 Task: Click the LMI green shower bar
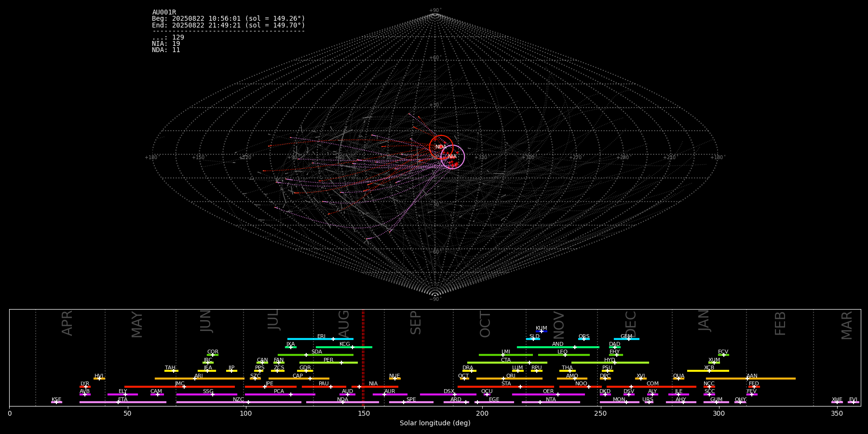coord(506,355)
